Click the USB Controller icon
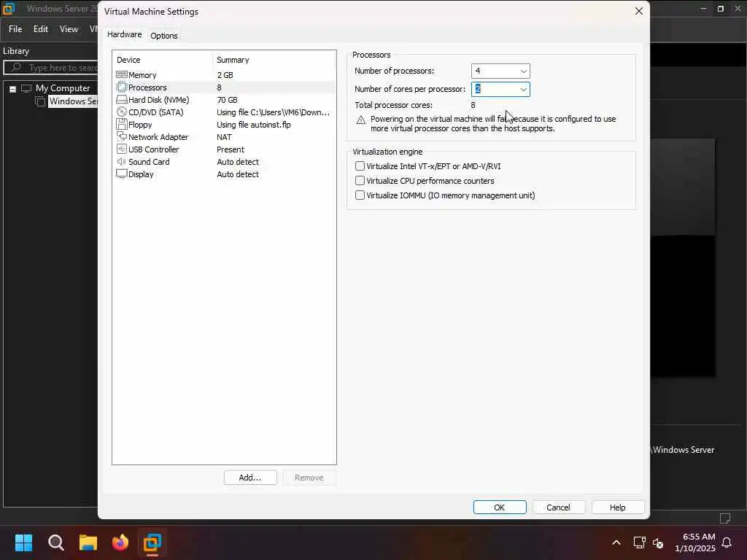 tap(122, 149)
